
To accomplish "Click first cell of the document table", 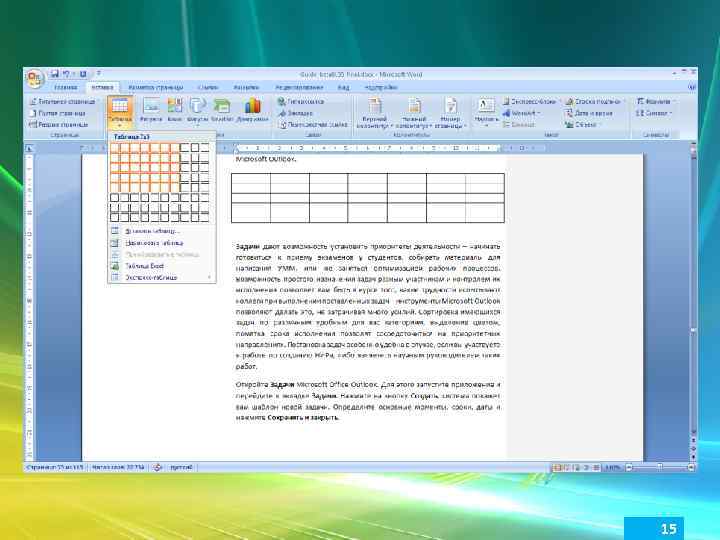I will click(251, 183).
